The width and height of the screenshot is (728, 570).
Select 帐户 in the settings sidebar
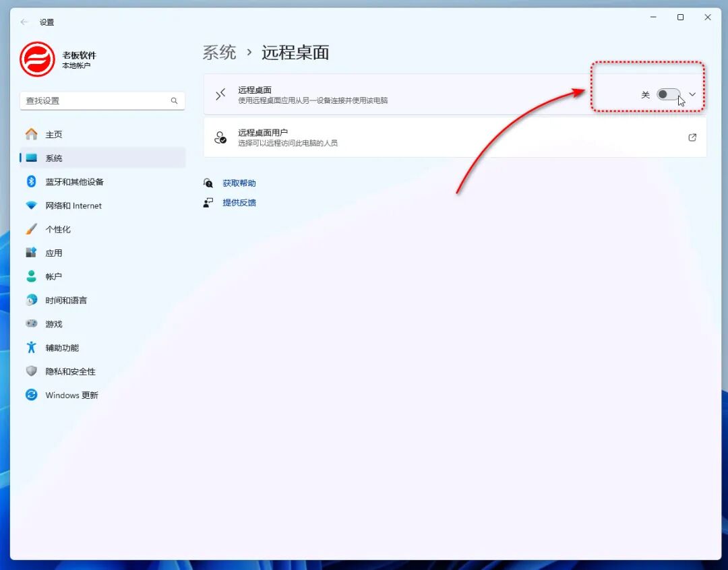[x=54, y=276]
